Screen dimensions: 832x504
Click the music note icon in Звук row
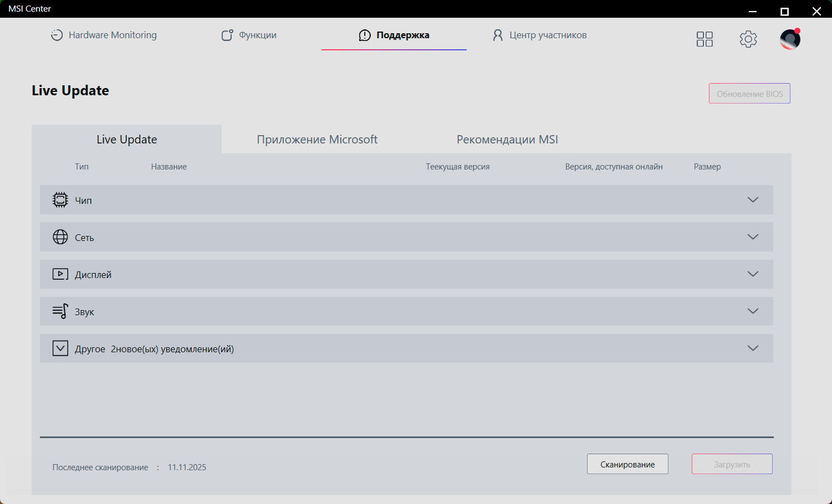point(60,311)
